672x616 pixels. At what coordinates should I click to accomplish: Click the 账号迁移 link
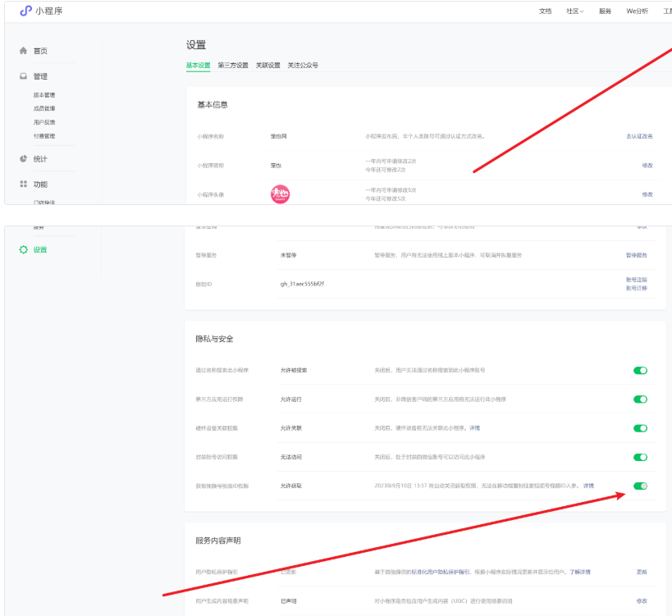637,288
